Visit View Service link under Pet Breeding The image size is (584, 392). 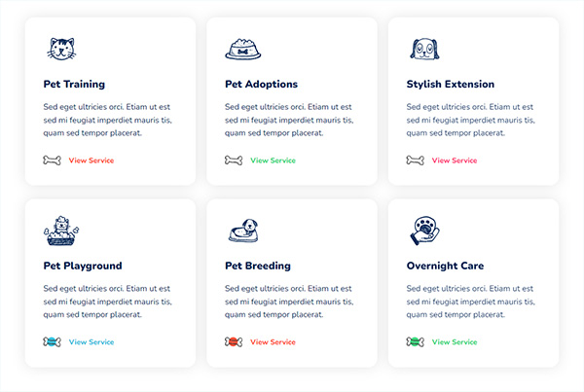click(273, 342)
